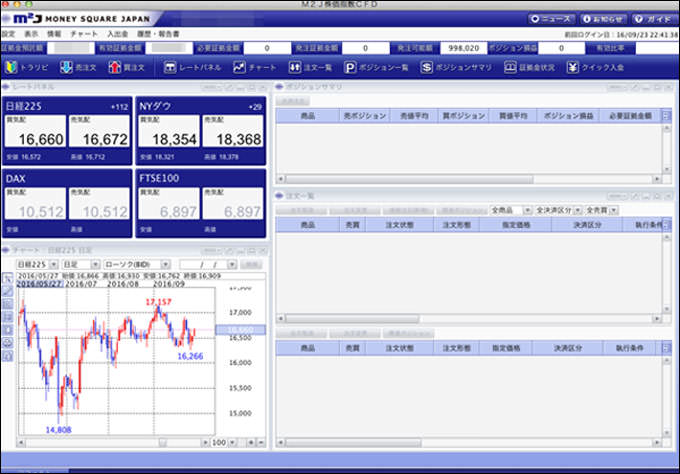Image resolution: width=680 pixels, height=474 pixels.
Task: Expand the 日足 timeframe dropdown
Action: pos(95,265)
